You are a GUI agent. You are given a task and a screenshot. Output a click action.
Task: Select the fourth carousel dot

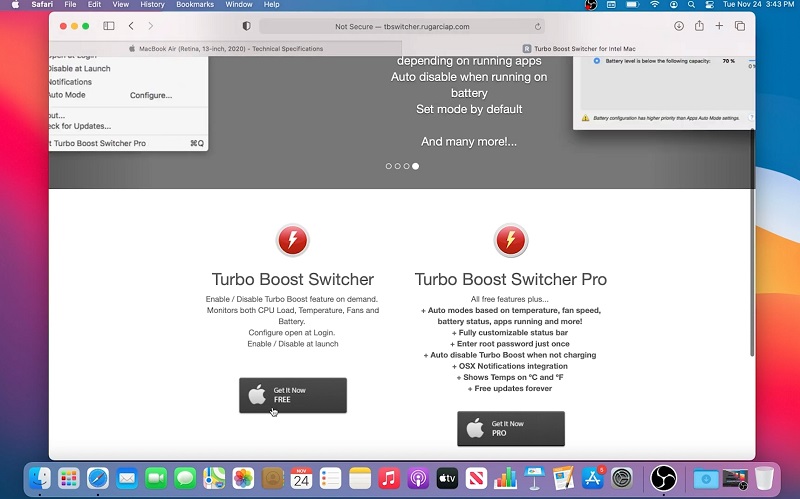click(415, 166)
